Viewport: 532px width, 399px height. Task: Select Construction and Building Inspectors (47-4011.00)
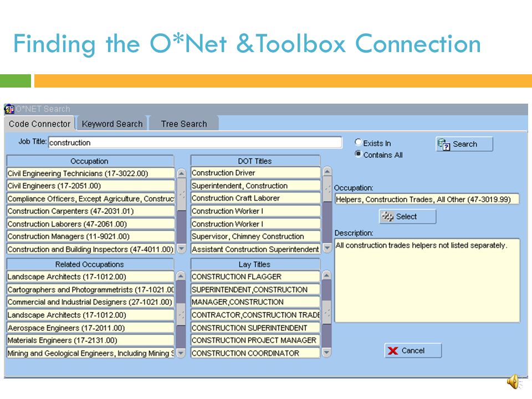pos(90,249)
